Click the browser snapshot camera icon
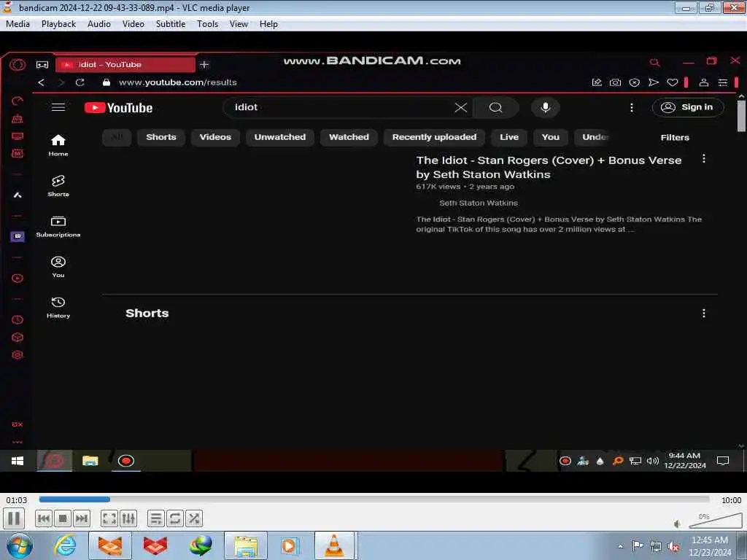This screenshot has height=560, width=747. coord(615,82)
